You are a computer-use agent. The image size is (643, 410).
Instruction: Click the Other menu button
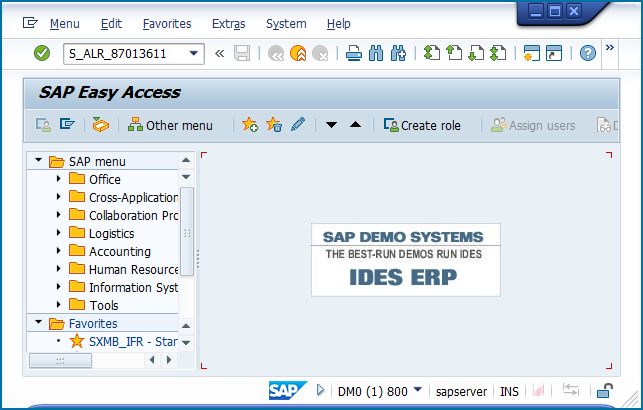coord(170,125)
